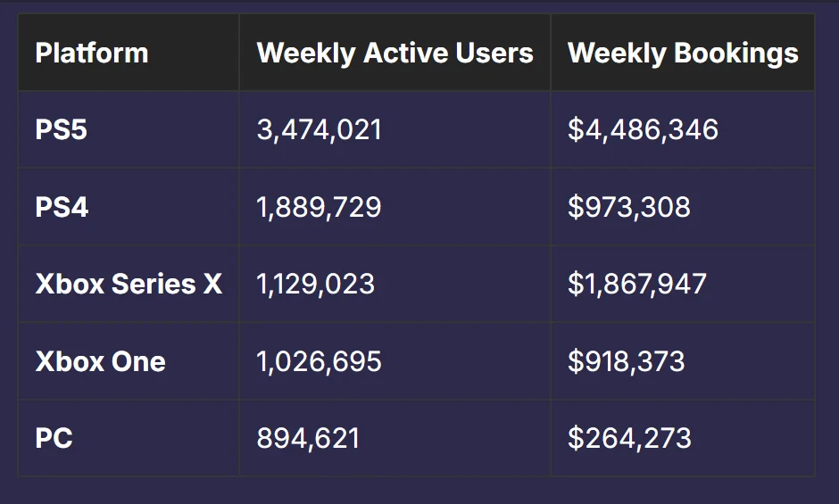Click Xbox Series X users 1,129,023
Image resolution: width=839 pixels, height=504 pixels.
point(315,284)
